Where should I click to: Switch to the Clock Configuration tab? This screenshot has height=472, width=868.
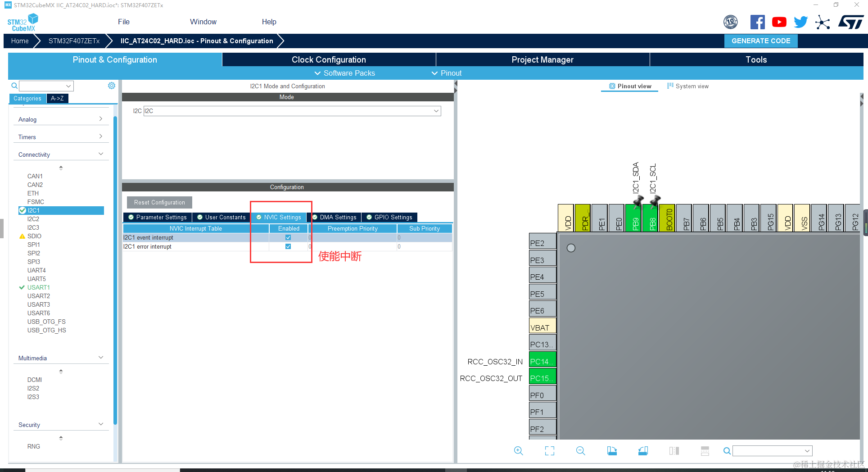(x=329, y=59)
